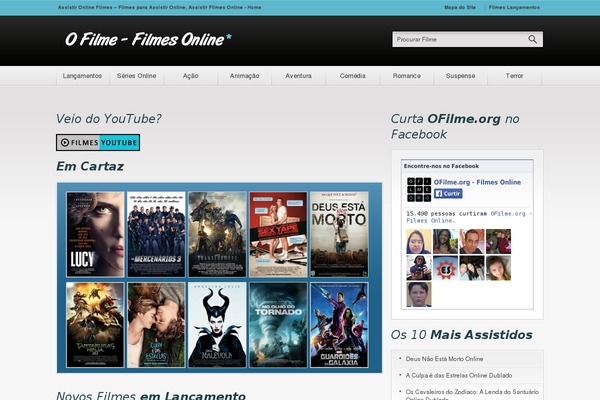The height and width of the screenshot is (400, 600).
Task: Open A Culpa é das Estrelas poster
Action: [156, 325]
